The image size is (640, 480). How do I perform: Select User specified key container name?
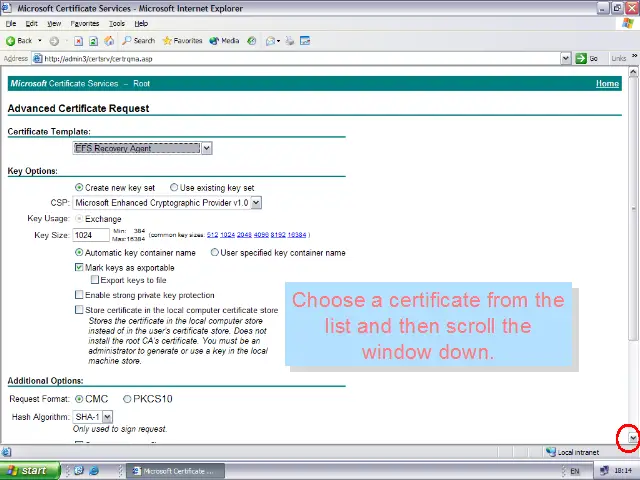(214, 253)
